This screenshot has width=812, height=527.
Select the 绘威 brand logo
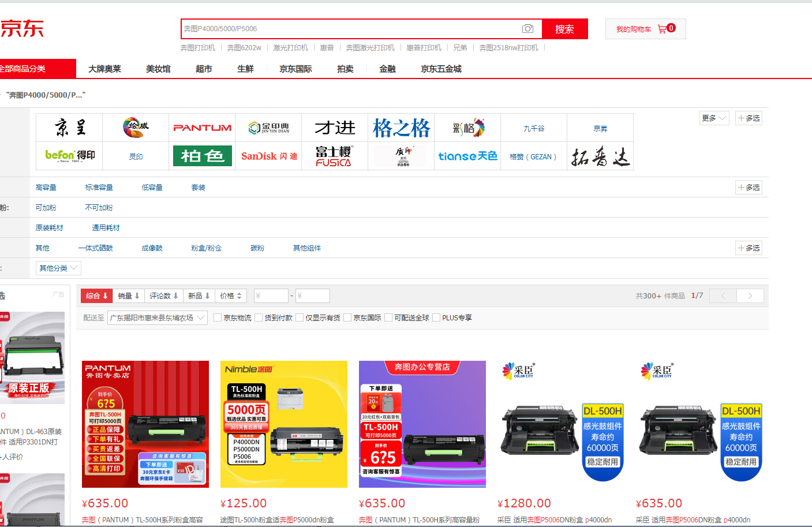pos(136,128)
